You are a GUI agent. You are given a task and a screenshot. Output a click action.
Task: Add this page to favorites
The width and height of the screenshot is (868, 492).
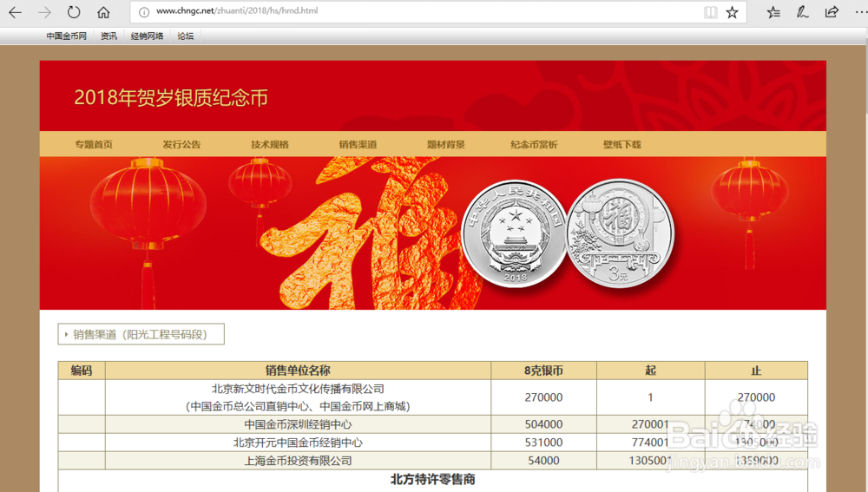(x=732, y=12)
